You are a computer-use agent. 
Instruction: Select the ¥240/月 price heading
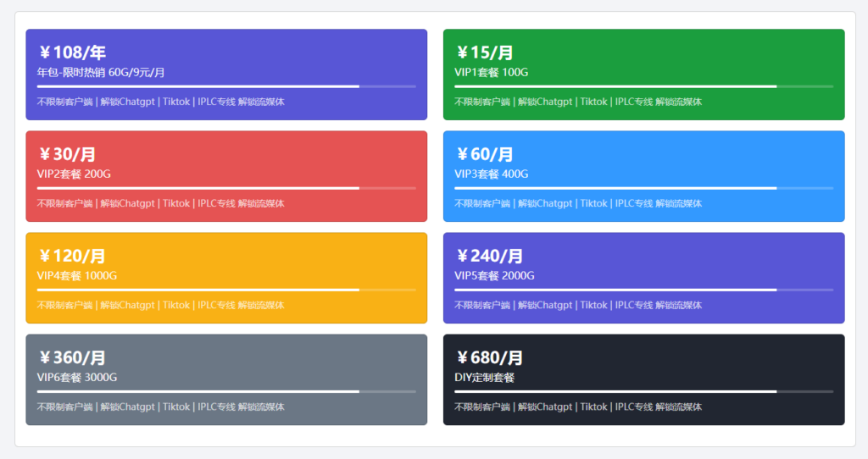[x=490, y=256]
